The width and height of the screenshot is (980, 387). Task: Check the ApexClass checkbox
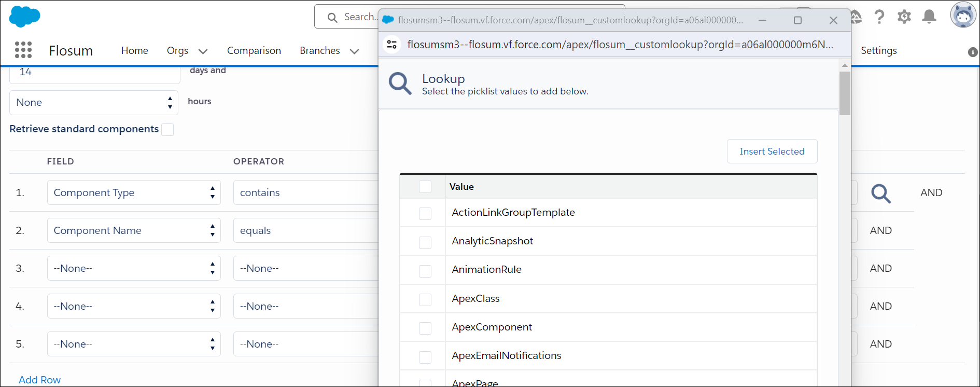pyautogui.click(x=425, y=299)
